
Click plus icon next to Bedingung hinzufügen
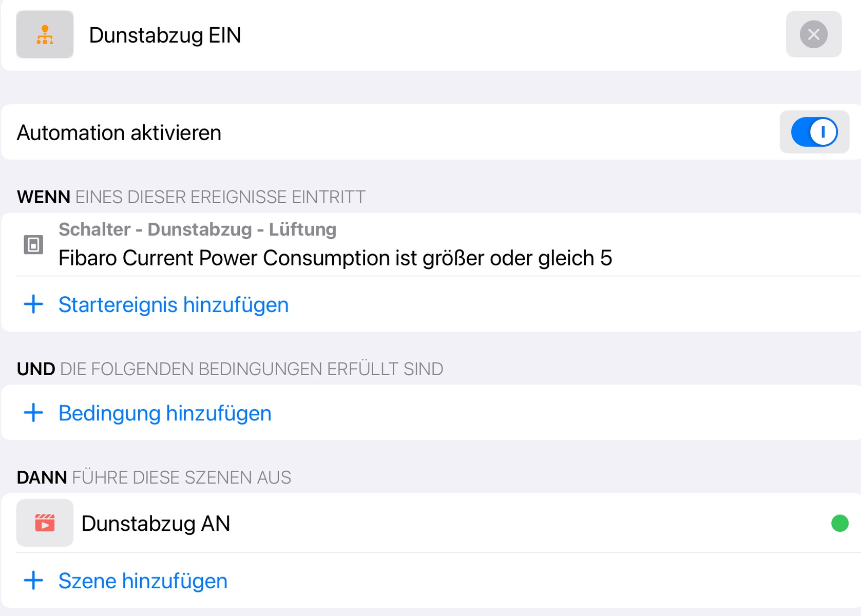[x=34, y=413]
